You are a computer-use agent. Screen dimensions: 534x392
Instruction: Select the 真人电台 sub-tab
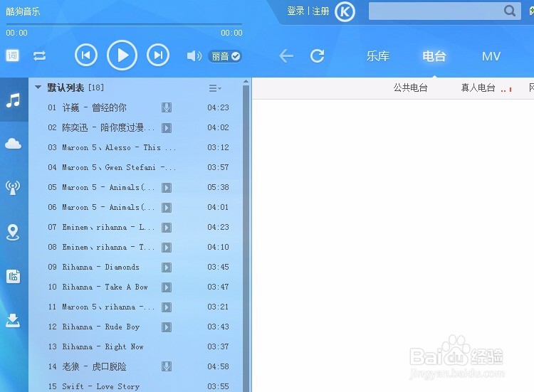[x=478, y=88]
